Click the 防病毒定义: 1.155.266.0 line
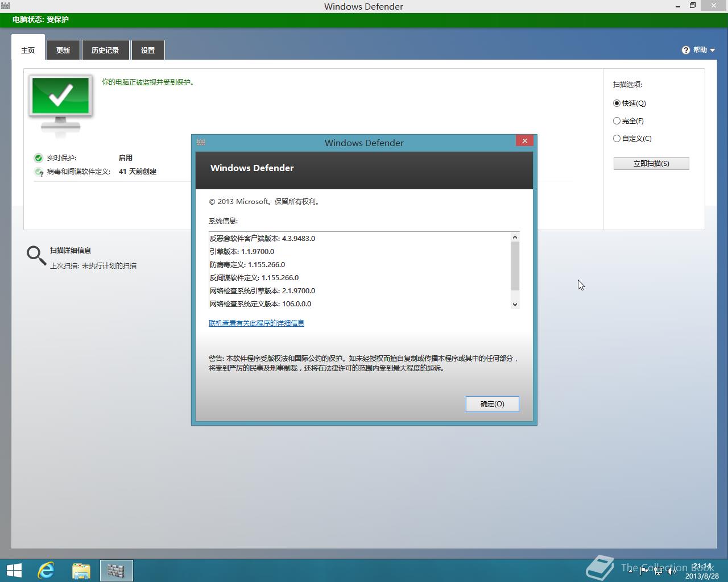The width and height of the screenshot is (728, 582). [x=247, y=265]
